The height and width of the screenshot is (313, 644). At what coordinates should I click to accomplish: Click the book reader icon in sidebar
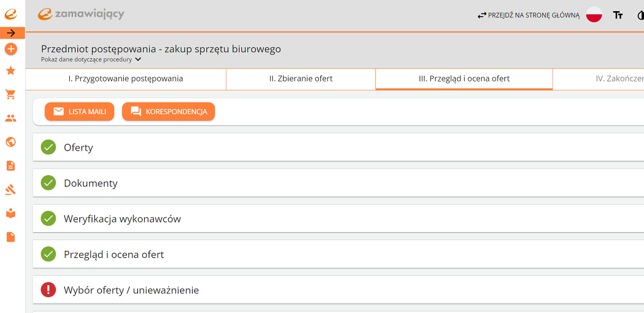(x=11, y=214)
